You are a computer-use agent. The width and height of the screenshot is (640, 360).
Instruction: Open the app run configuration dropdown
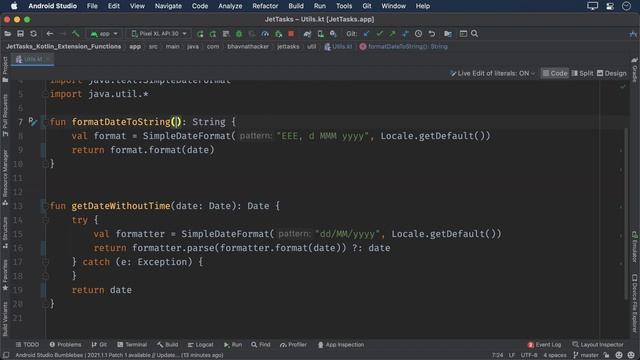[104, 34]
